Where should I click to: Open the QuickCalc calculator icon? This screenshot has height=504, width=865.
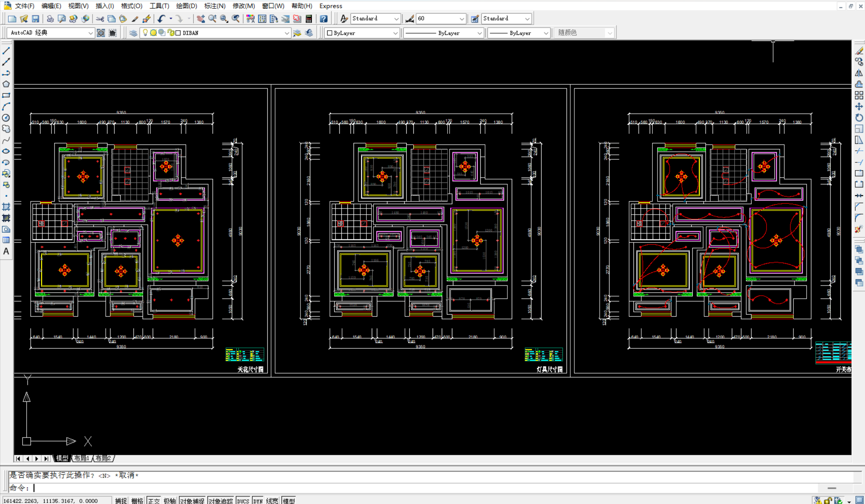coord(309,19)
